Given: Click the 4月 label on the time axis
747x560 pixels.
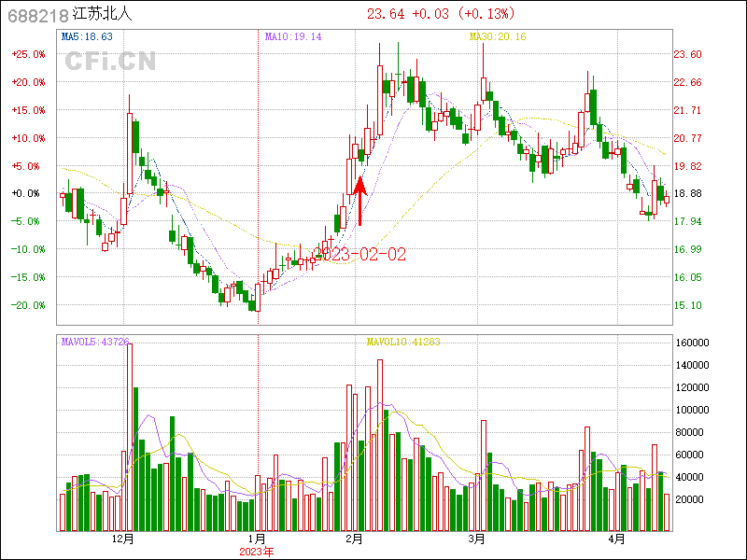Looking at the screenshot, I should point(617,539).
